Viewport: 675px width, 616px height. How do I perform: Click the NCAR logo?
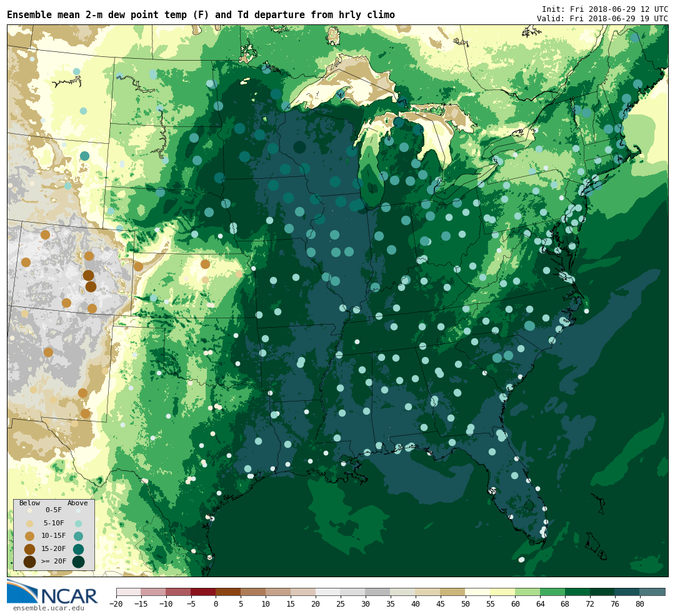point(52,593)
